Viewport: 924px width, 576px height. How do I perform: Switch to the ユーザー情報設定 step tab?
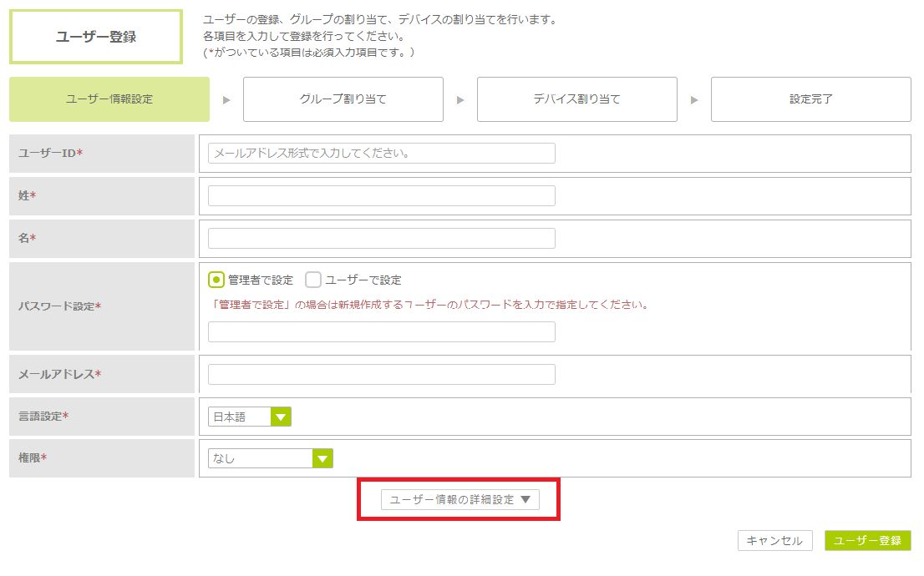pyautogui.click(x=109, y=99)
